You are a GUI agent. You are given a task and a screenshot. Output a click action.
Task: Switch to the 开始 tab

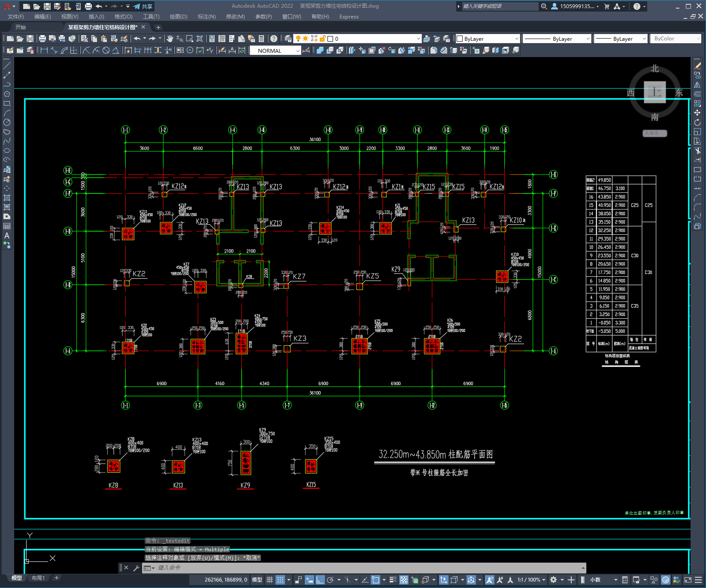(21, 27)
